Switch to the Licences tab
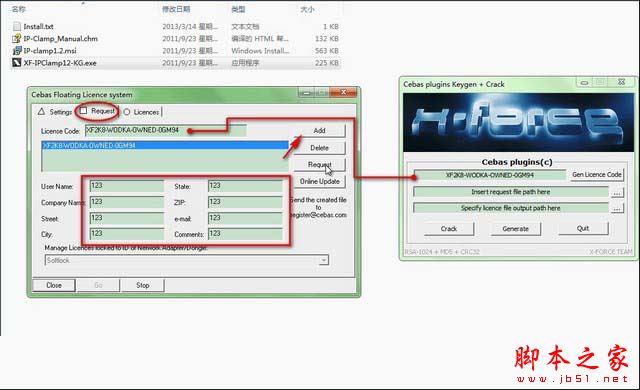The width and height of the screenshot is (640, 390). click(x=142, y=112)
